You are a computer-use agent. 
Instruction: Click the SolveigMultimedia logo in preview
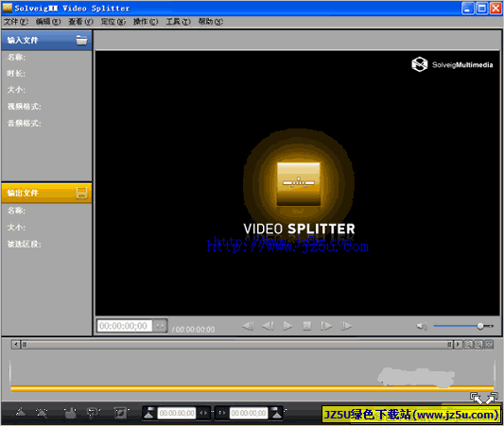(452, 64)
